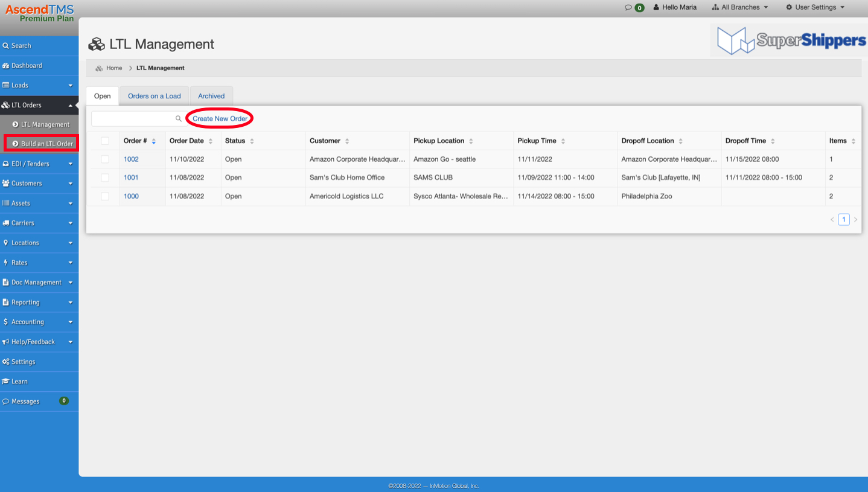Switch to Orders on a Load tab
This screenshot has height=492, width=868.
[x=155, y=96]
